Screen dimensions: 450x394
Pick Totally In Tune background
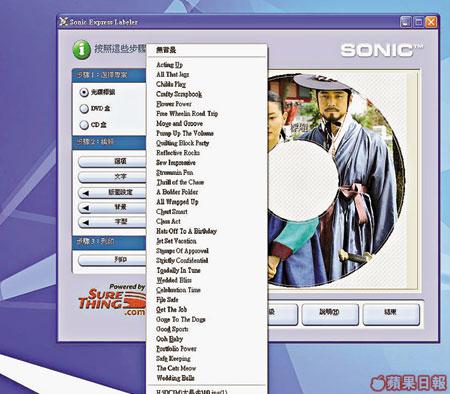(207, 270)
